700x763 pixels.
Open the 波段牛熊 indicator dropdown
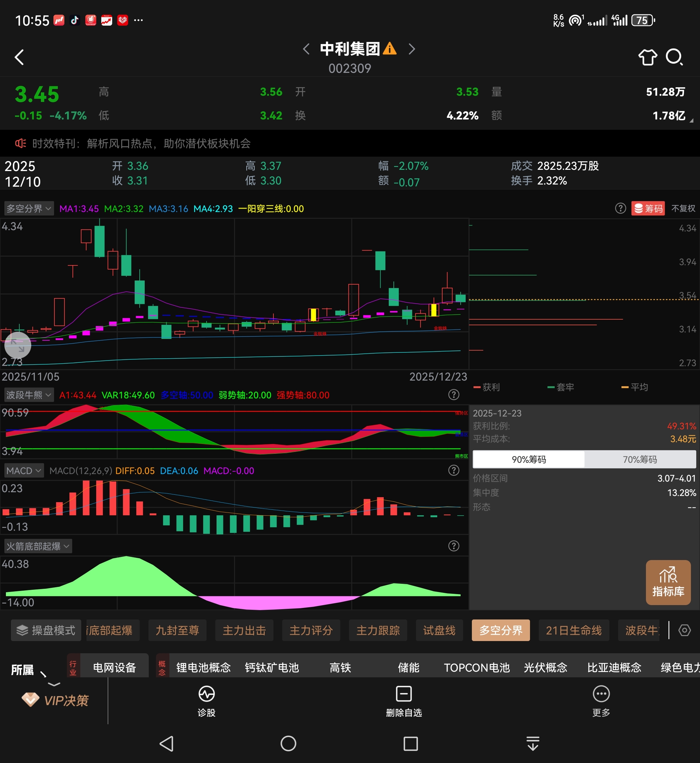coord(29,395)
